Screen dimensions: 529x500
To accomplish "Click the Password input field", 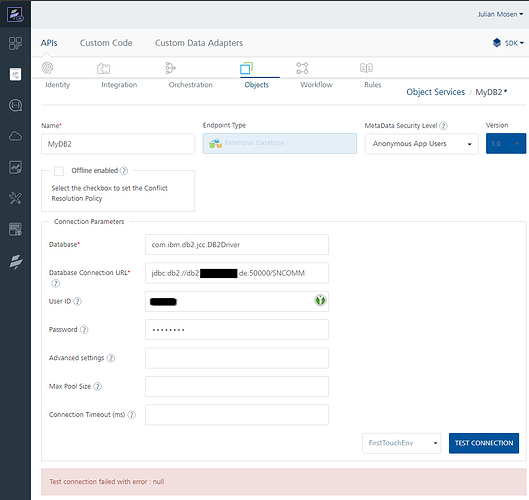I will (x=236, y=330).
